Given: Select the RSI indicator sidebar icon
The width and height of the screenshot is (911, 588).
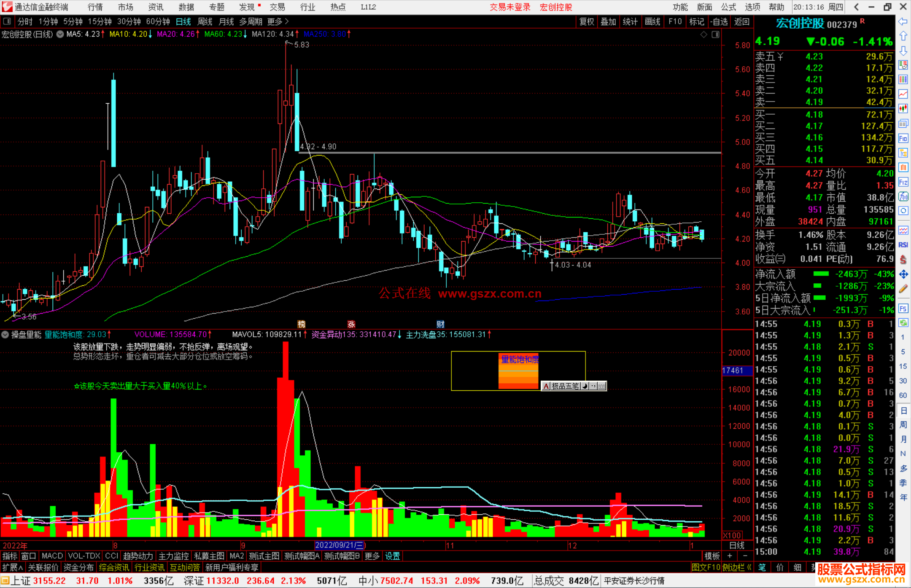Looking at the screenshot, I should point(903,245).
